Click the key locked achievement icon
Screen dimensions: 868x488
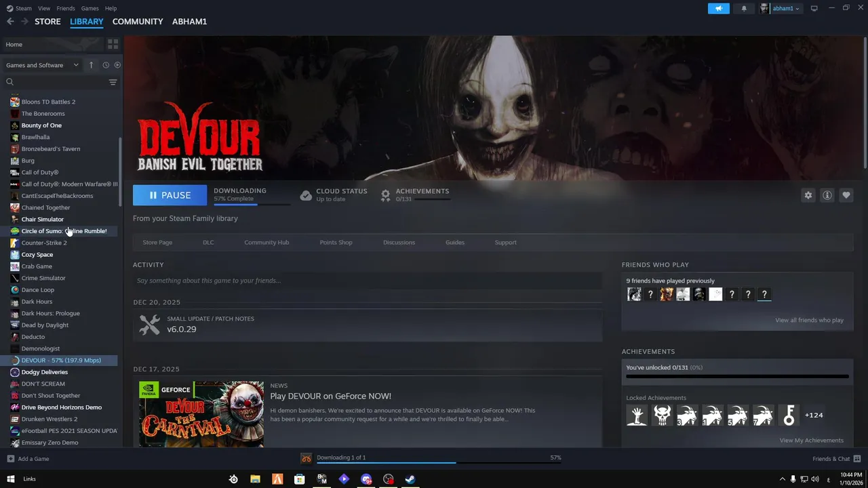(x=789, y=415)
